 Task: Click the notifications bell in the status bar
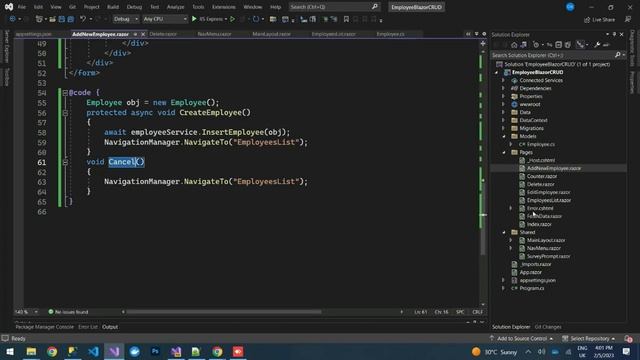click(x=628, y=338)
